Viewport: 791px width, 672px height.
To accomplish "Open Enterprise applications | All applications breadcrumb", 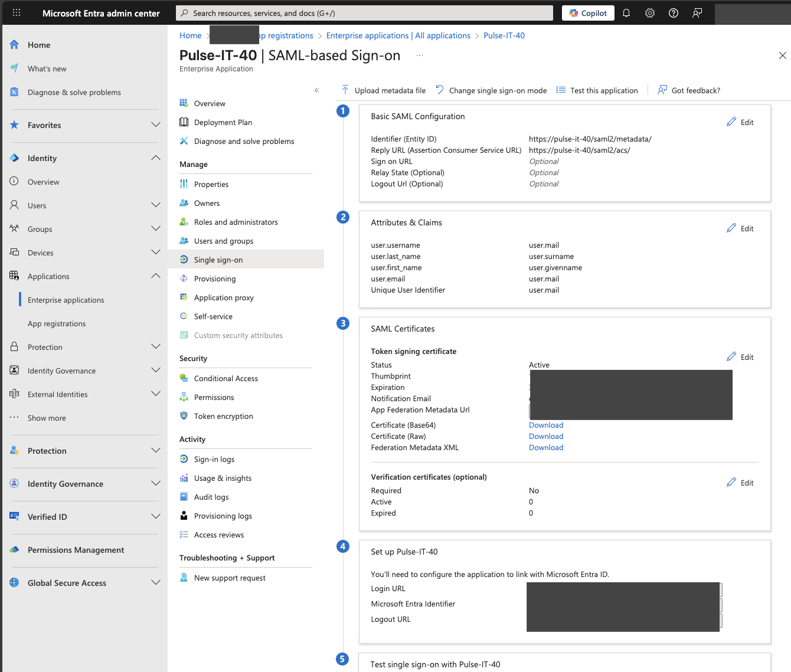I will (x=398, y=35).
